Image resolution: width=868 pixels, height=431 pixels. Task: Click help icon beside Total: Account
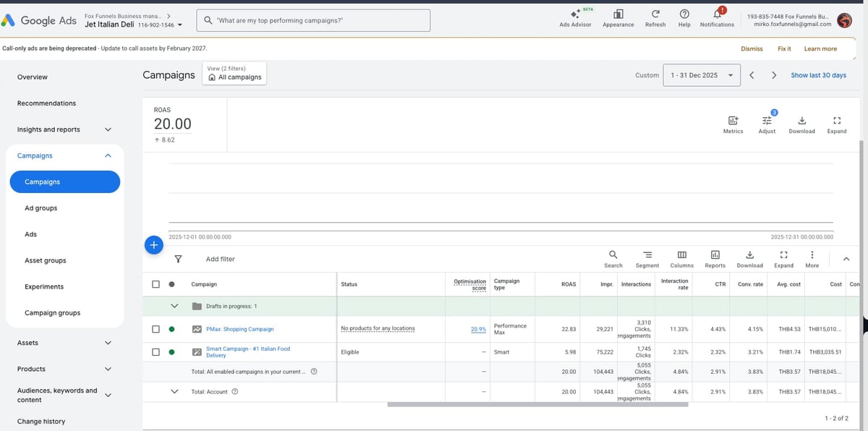coord(235,392)
